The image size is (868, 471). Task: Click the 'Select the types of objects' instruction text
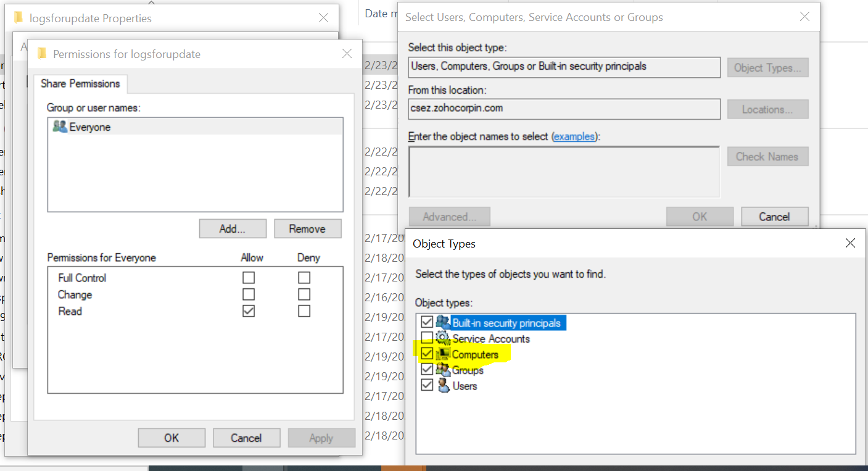point(511,274)
